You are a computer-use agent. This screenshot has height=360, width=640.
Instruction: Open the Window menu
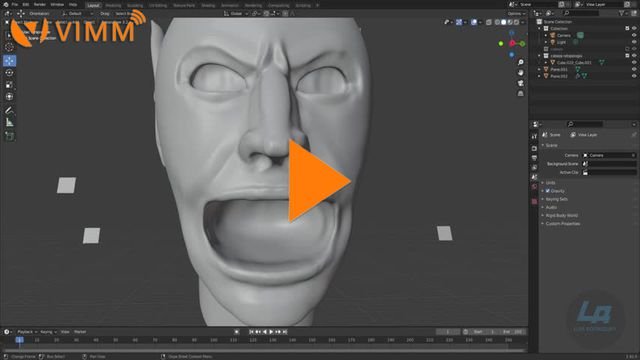point(57,4)
